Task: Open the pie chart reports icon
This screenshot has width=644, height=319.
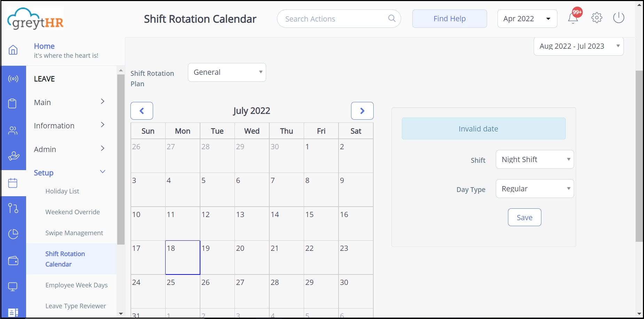Action: tap(13, 234)
